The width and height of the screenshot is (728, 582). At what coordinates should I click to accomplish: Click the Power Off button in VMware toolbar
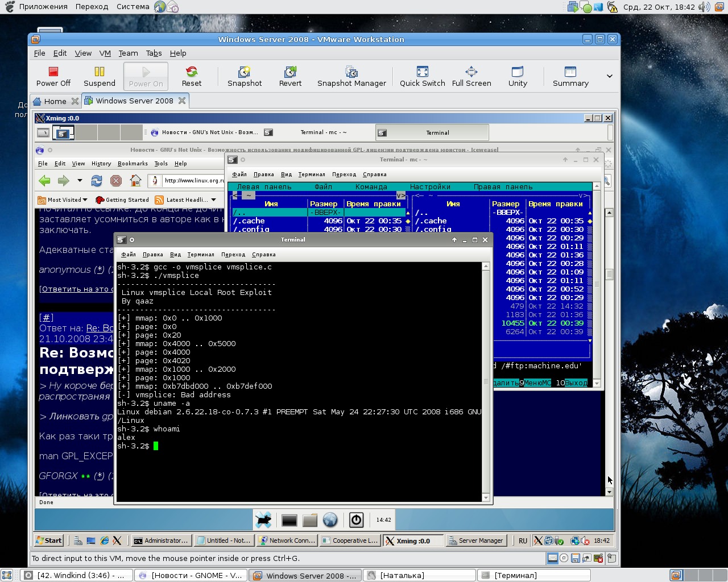tap(53, 76)
